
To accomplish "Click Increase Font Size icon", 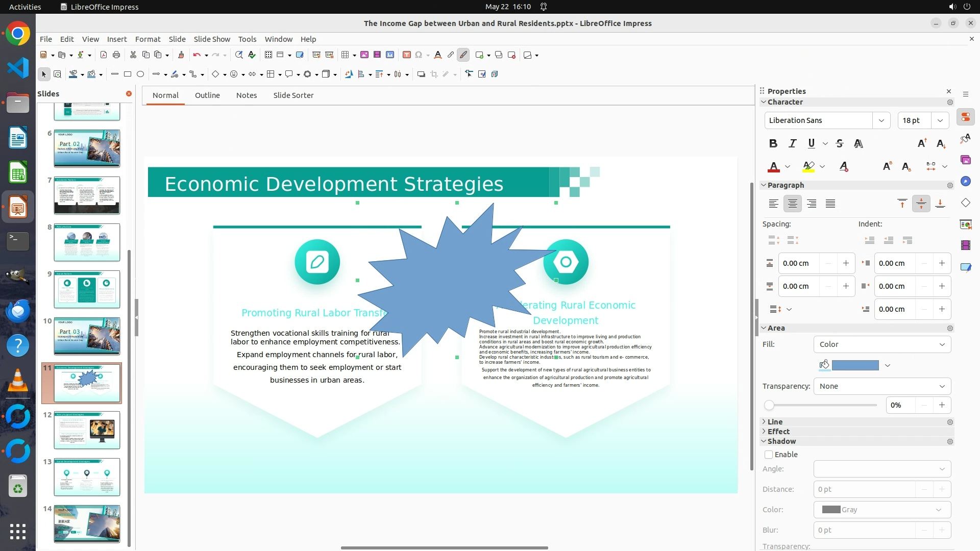I will click(922, 143).
